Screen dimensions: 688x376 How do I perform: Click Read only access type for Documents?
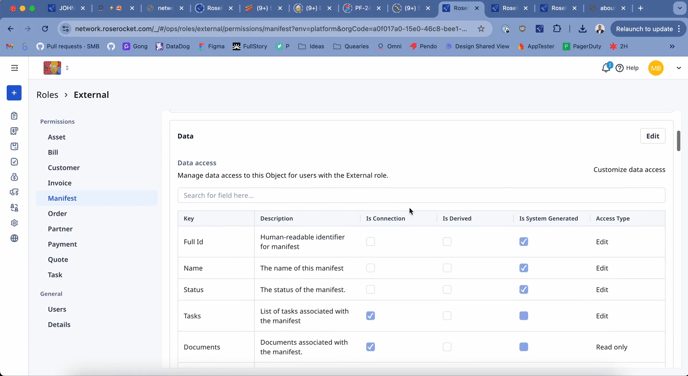pyautogui.click(x=612, y=347)
